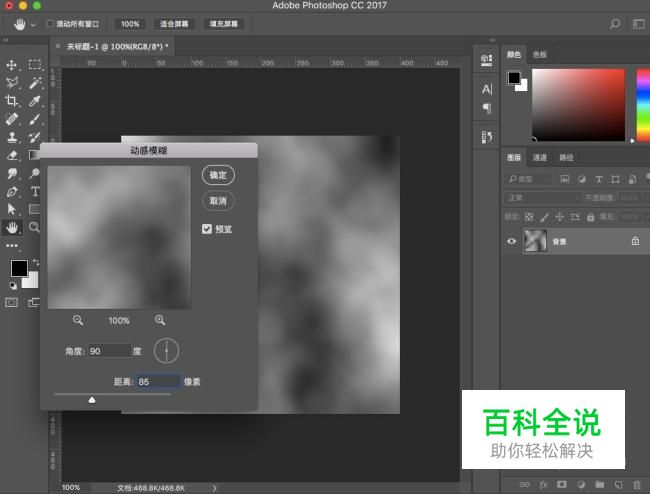This screenshot has height=494, width=650.
Task: Select the Healing Brush tool
Action: coord(12,119)
